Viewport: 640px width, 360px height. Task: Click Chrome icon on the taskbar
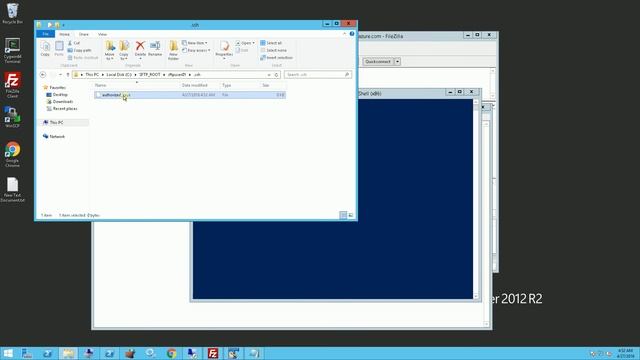(171, 353)
